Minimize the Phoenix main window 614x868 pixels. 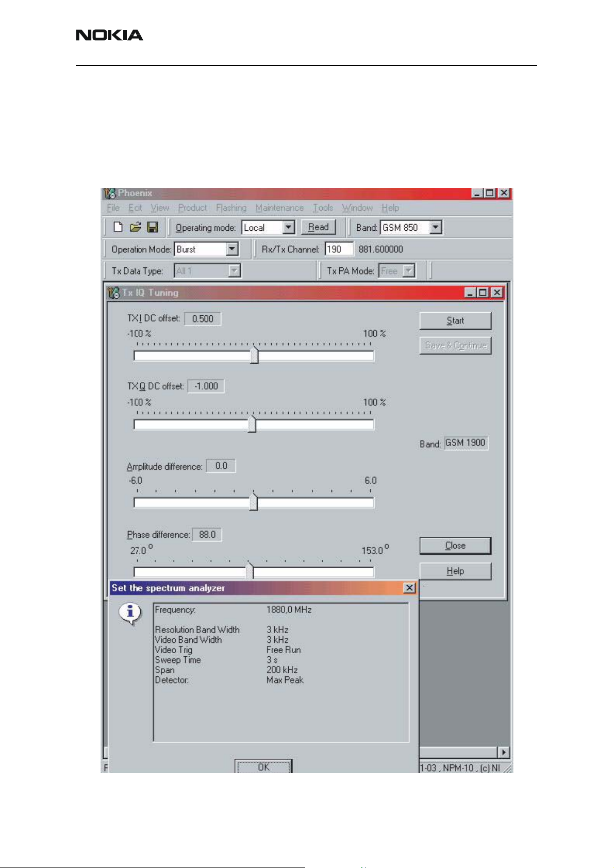point(477,193)
